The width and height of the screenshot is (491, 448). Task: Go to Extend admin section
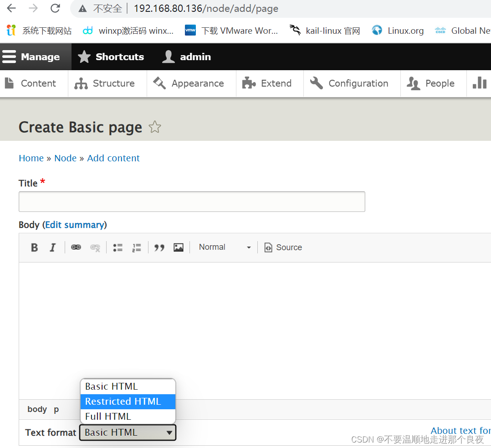(x=270, y=83)
